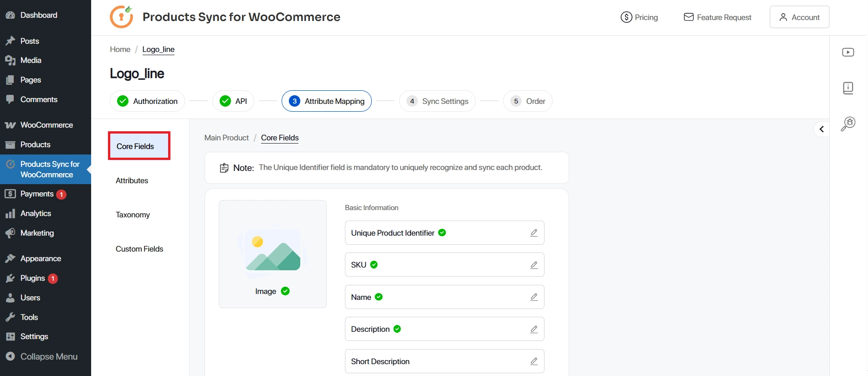Click the green check beside Description
Image resolution: width=868 pixels, height=376 pixels.
click(397, 329)
